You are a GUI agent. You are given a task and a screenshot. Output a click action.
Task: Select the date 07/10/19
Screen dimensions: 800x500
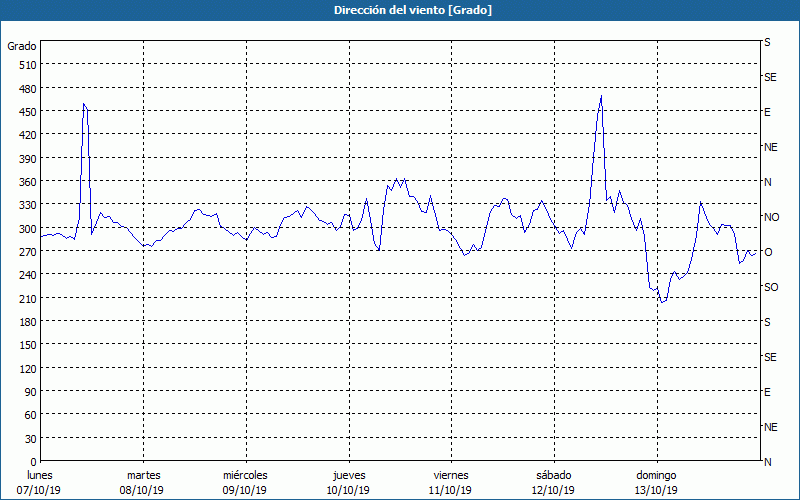click(39, 490)
